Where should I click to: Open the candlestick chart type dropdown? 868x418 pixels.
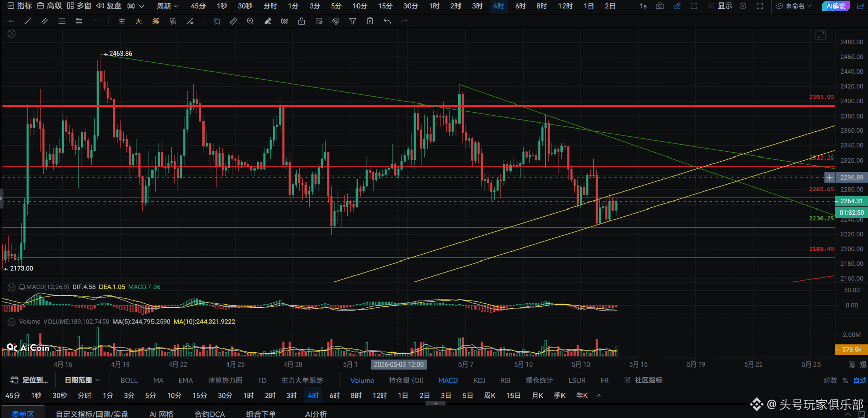[136, 6]
